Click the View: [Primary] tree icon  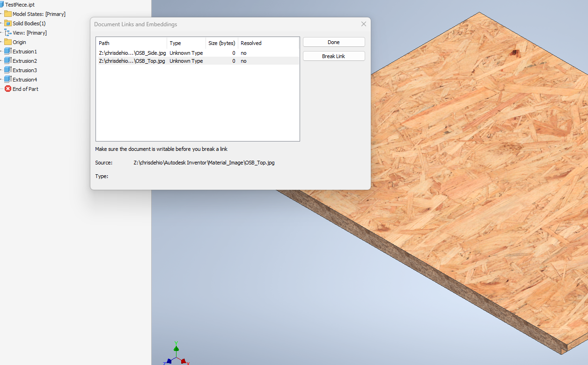[8, 33]
